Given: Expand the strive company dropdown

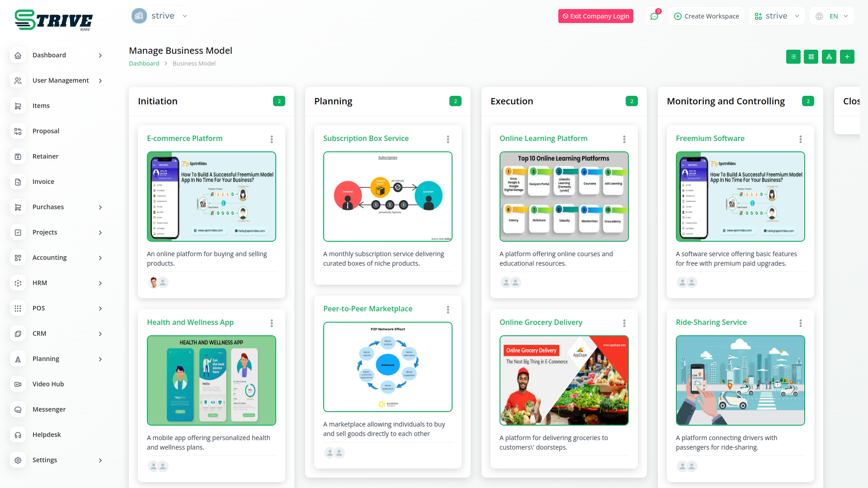Looking at the screenshot, I should [x=160, y=16].
